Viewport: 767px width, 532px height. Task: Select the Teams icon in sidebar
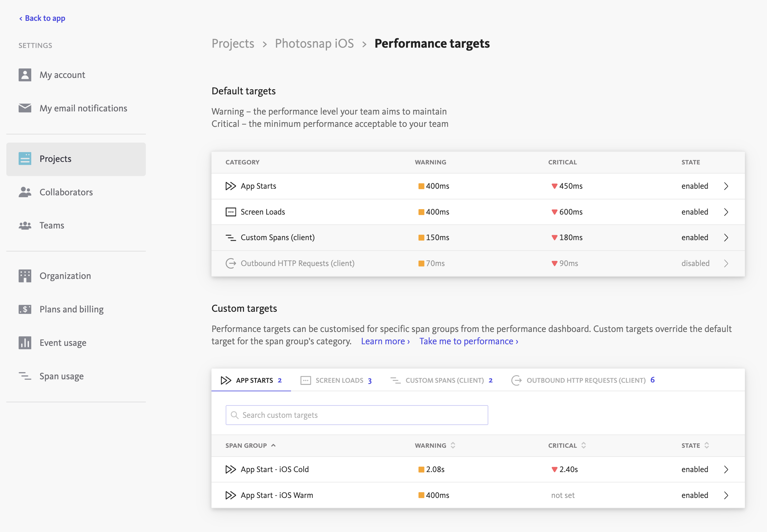coord(25,225)
